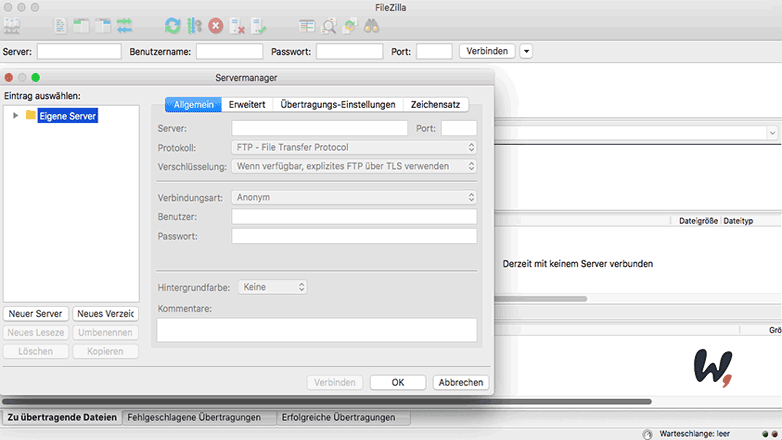Click the Abbrechen button
The image size is (782, 440).
click(461, 382)
